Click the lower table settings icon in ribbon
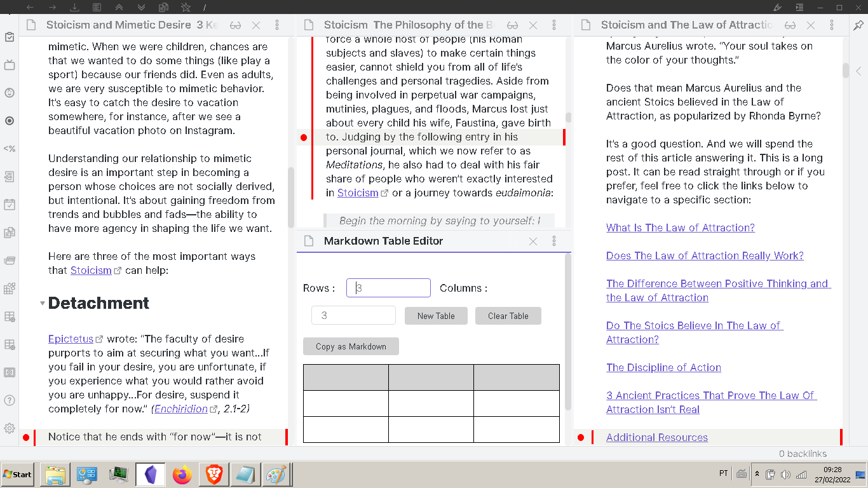The width and height of the screenshot is (868, 488). click(10, 344)
